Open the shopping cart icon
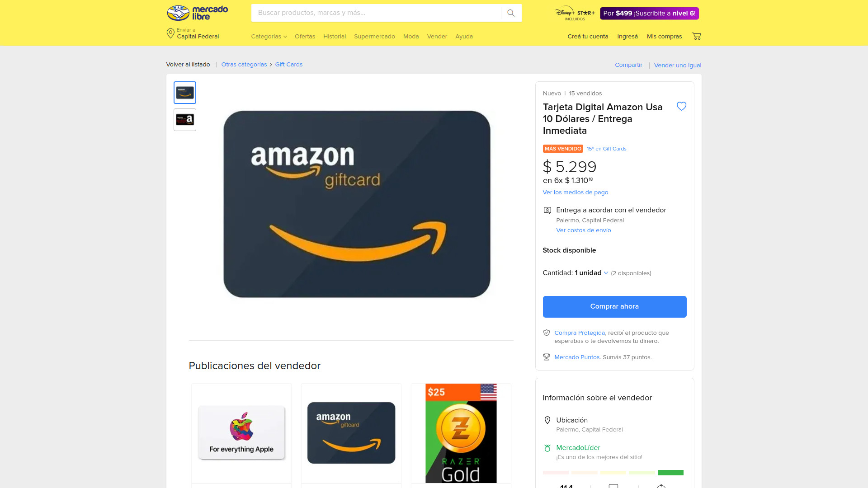The height and width of the screenshot is (488, 868). click(696, 36)
